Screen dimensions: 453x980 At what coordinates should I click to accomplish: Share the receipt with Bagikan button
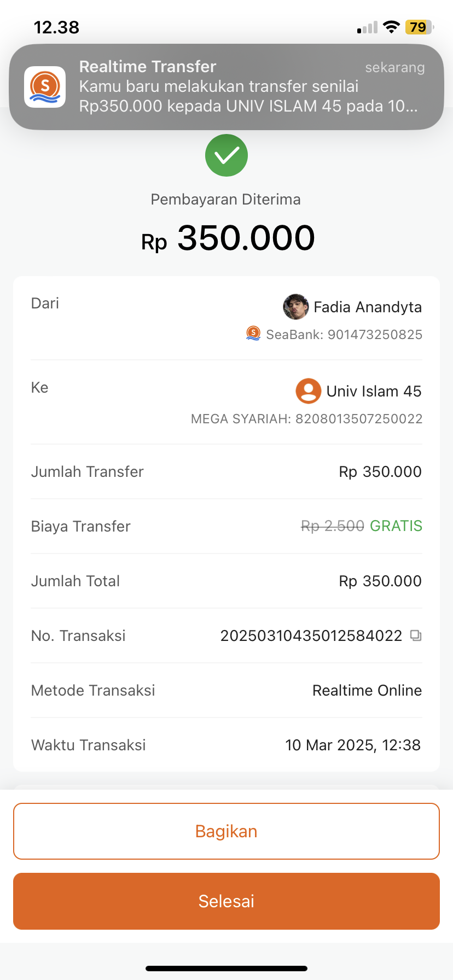(x=226, y=831)
